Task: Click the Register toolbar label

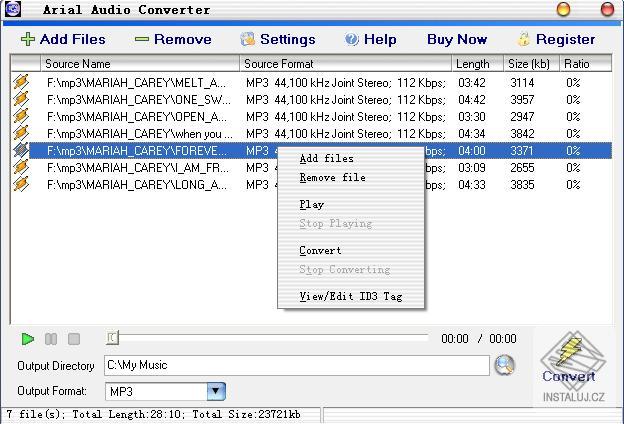Action: pyautogui.click(x=566, y=39)
